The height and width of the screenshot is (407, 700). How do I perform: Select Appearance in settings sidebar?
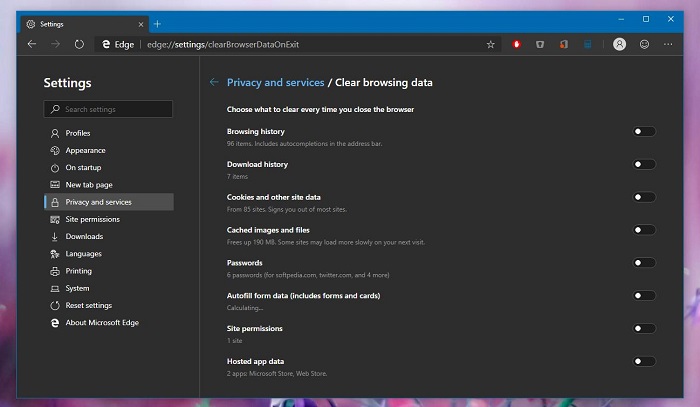85,150
